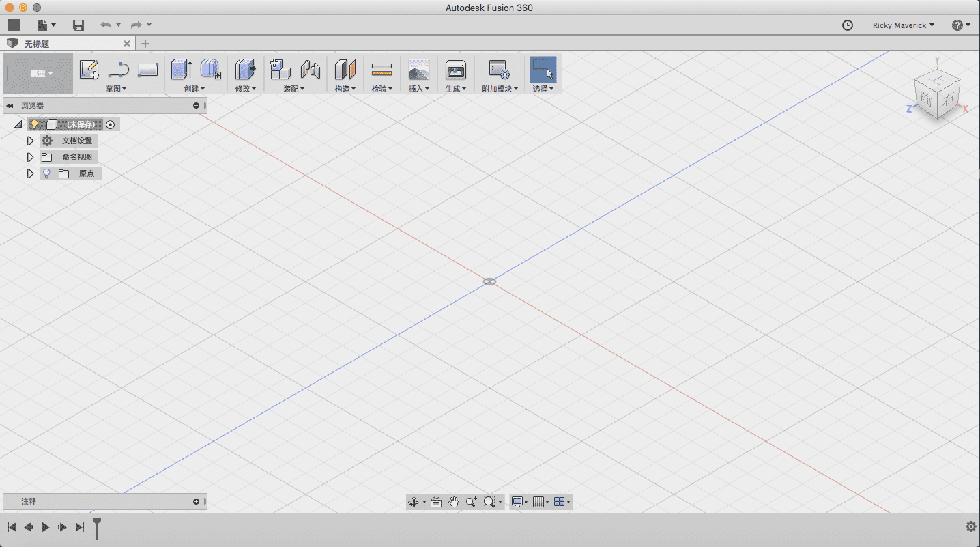
Task: Undo the last action
Action: point(106,25)
